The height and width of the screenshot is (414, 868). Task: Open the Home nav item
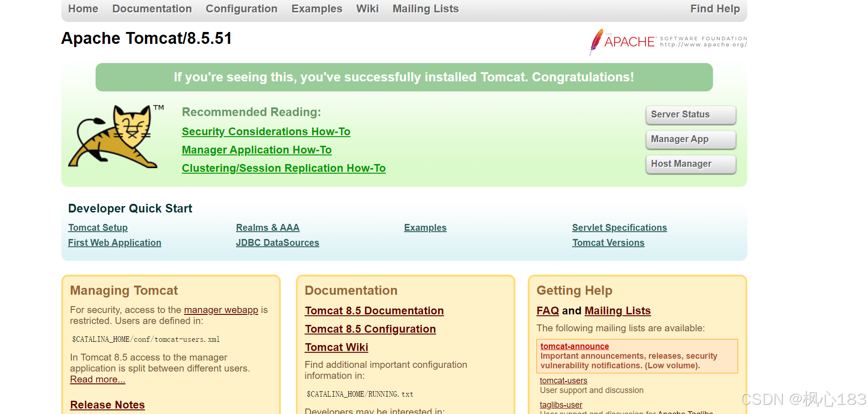83,9
